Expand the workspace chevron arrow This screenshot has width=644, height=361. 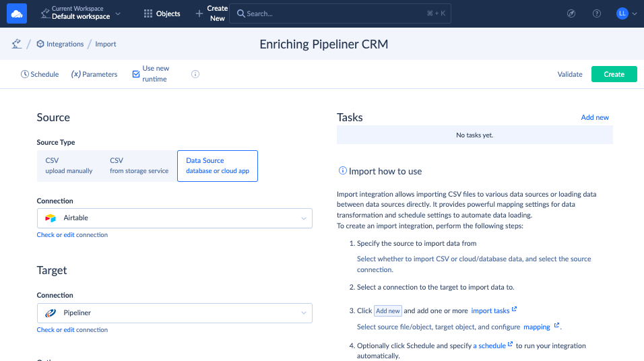(x=118, y=13)
